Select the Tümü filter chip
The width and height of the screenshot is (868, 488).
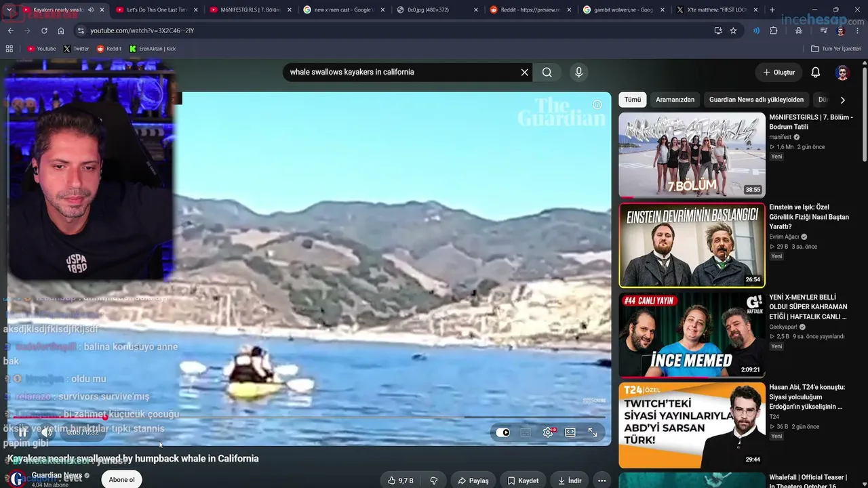point(633,100)
